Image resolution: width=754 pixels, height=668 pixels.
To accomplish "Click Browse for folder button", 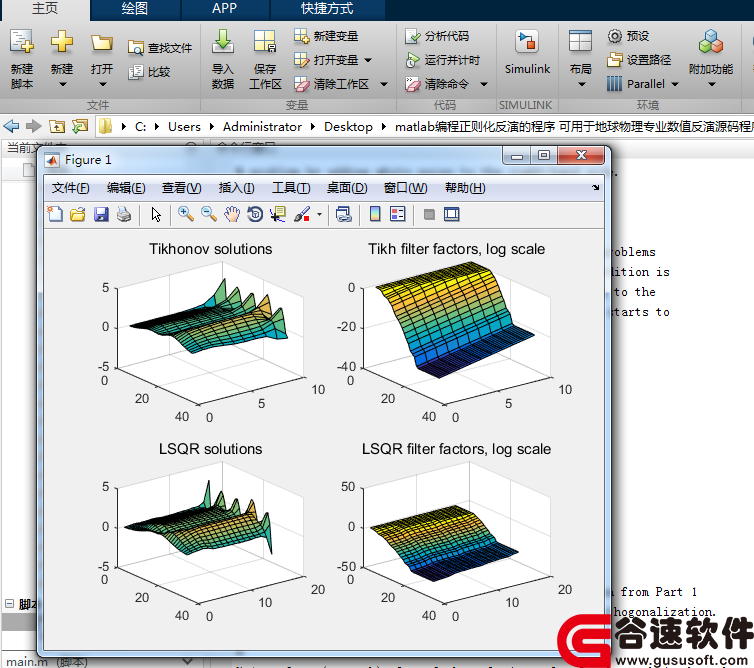I will point(80,126).
